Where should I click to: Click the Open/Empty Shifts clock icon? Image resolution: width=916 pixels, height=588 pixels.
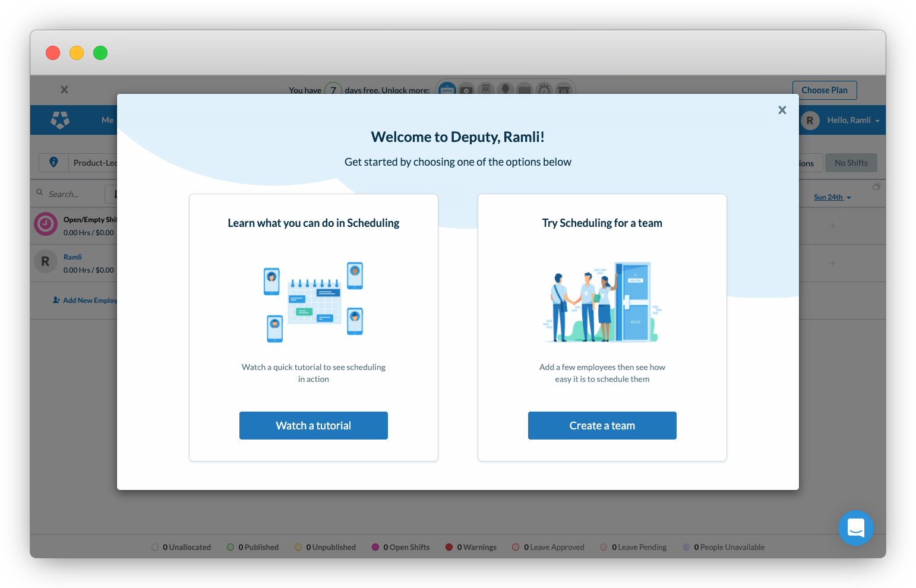click(46, 224)
